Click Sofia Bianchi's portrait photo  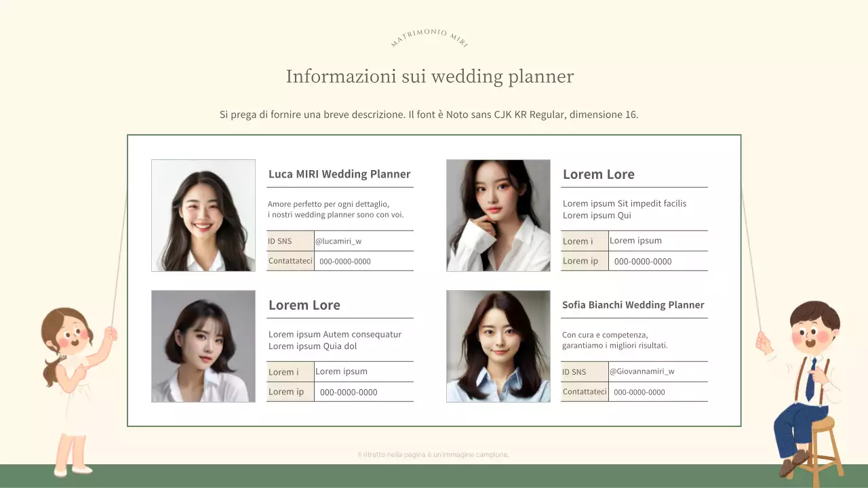tap(498, 346)
